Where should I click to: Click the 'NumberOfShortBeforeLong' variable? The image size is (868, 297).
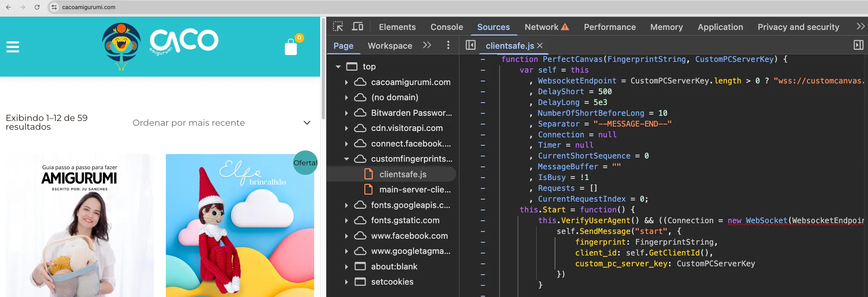(x=591, y=113)
